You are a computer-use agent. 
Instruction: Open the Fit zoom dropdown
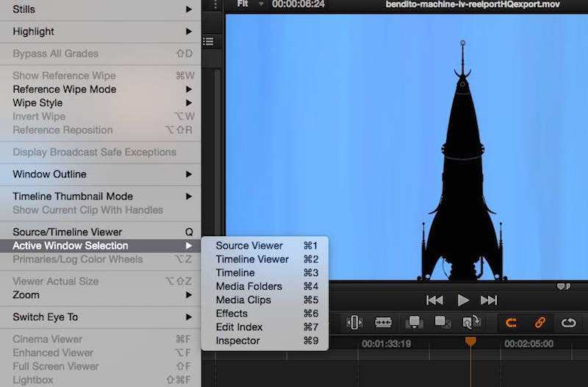(250, 4)
